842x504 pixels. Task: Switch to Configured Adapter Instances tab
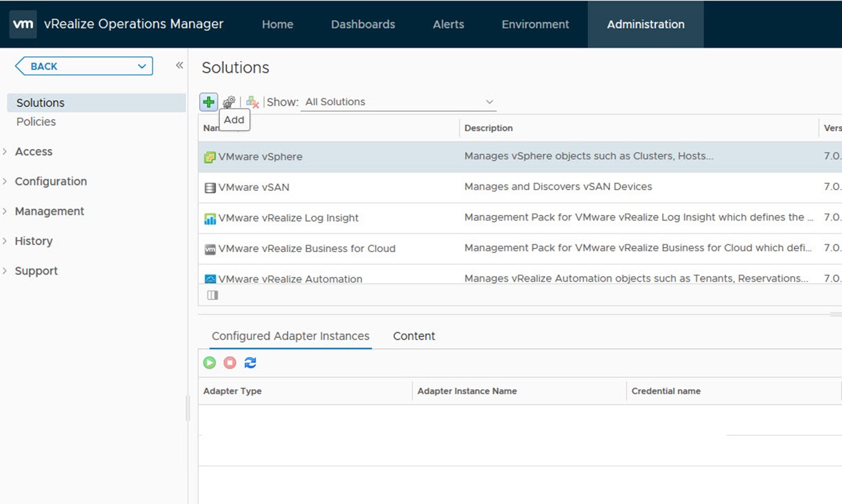pos(291,336)
